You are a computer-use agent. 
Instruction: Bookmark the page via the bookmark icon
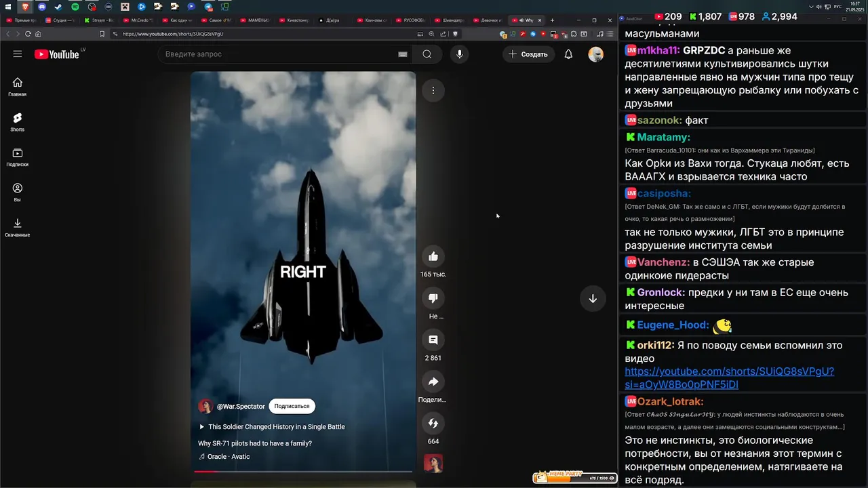[x=102, y=34]
